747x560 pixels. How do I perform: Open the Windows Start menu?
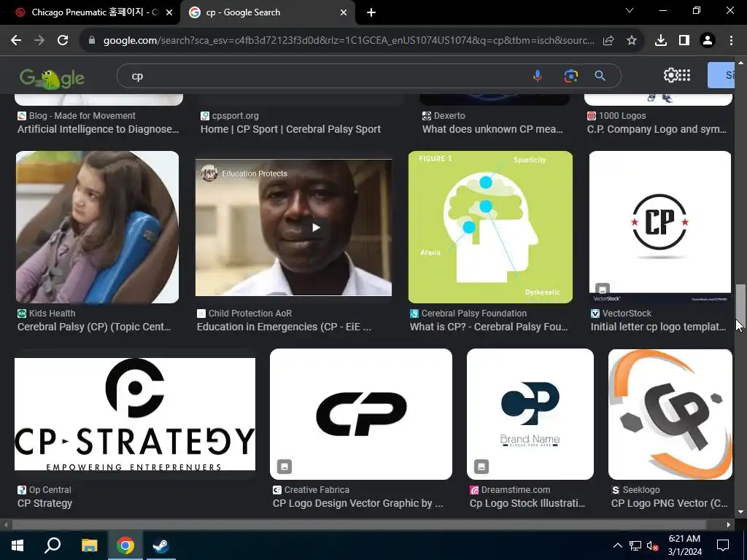pyautogui.click(x=18, y=545)
